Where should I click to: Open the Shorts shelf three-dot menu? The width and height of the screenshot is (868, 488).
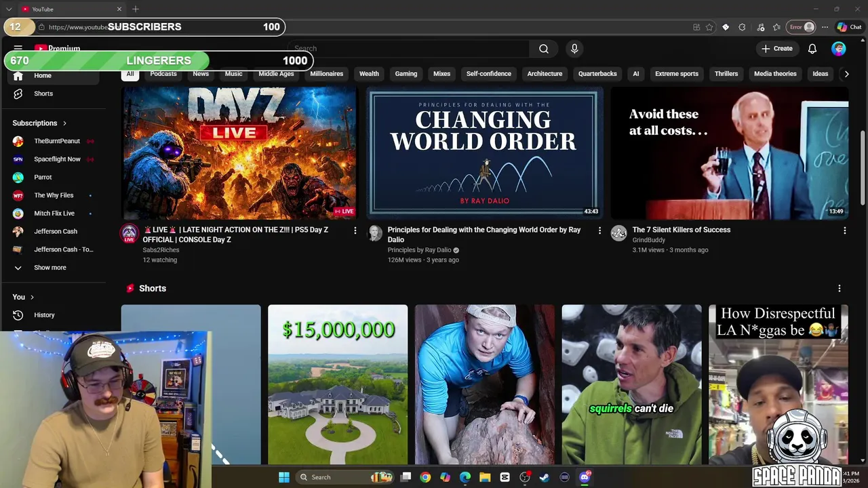[x=840, y=289]
